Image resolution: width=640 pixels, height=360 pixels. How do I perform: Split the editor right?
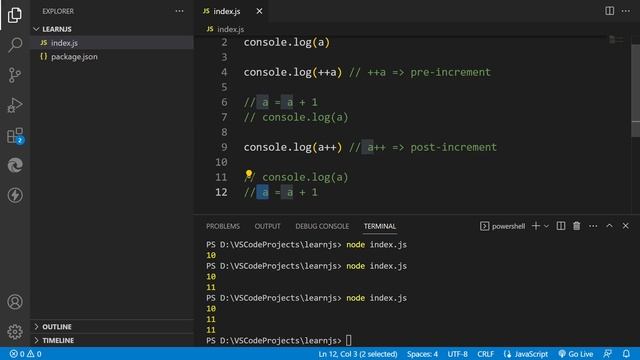(x=609, y=11)
